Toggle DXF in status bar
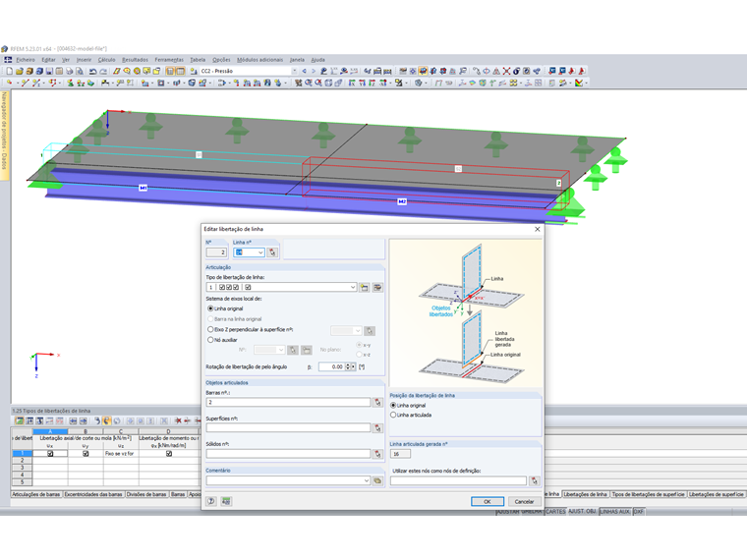This screenshot has width=747, height=560. pyautogui.click(x=638, y=512)
